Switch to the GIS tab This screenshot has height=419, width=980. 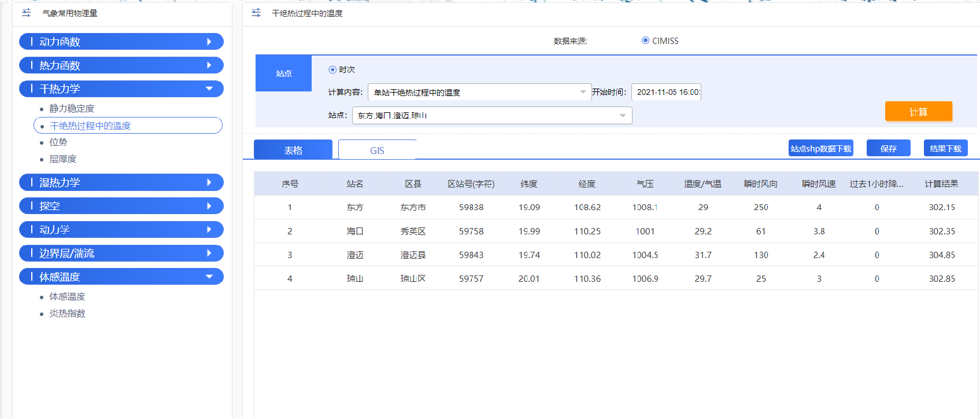[x=377, y=150]
